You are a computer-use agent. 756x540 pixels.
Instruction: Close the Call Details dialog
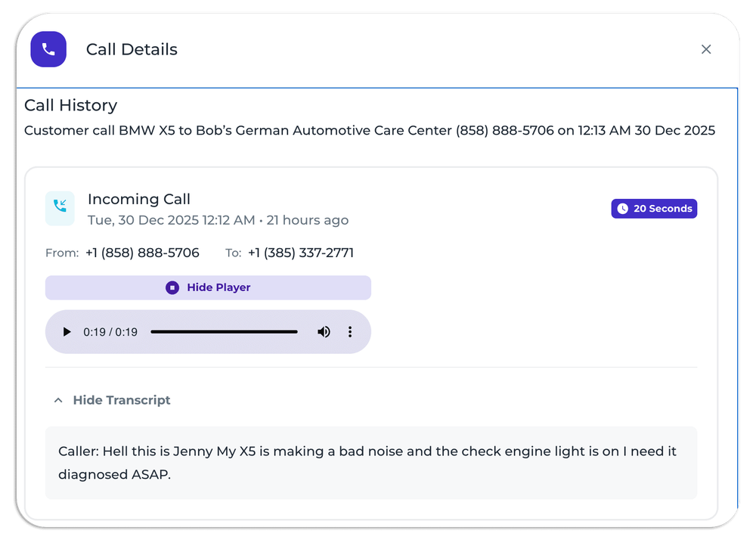(x=706, y=49)
